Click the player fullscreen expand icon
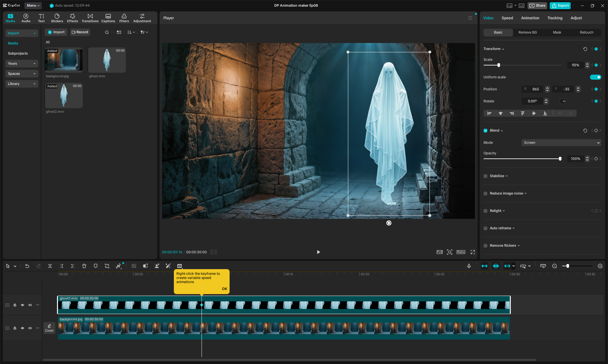This screenshot has height=364, width=608. point(473,252)
